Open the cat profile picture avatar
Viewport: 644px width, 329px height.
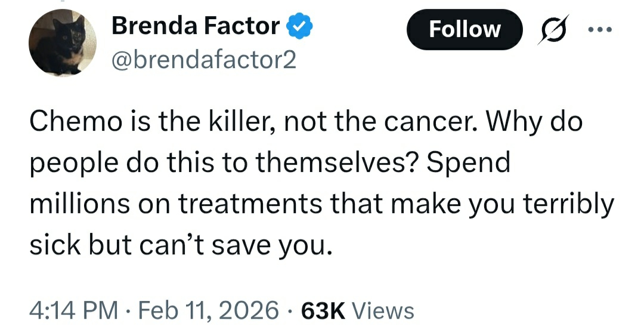point(63,43)
